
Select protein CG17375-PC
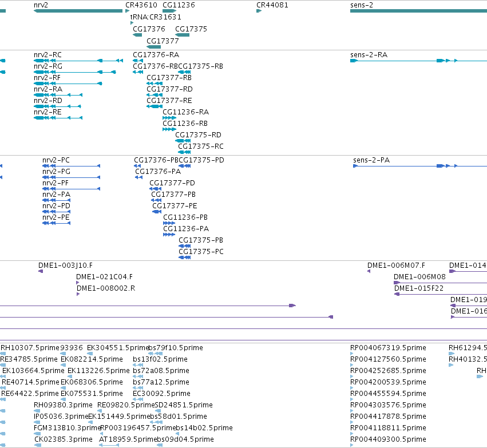point(201,252)
